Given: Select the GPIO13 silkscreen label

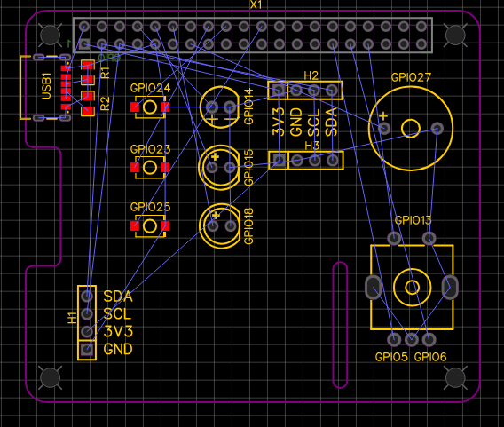Looking at the screenshot, I should 413,220.
